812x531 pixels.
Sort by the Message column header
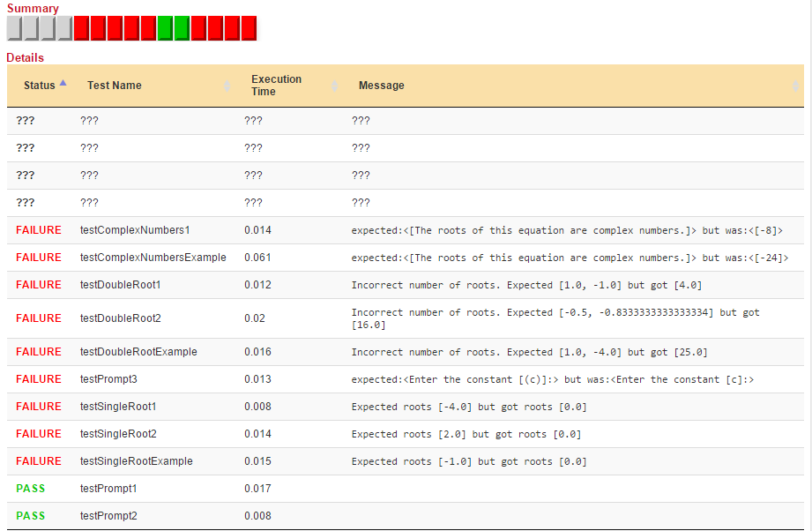point(382,86)
